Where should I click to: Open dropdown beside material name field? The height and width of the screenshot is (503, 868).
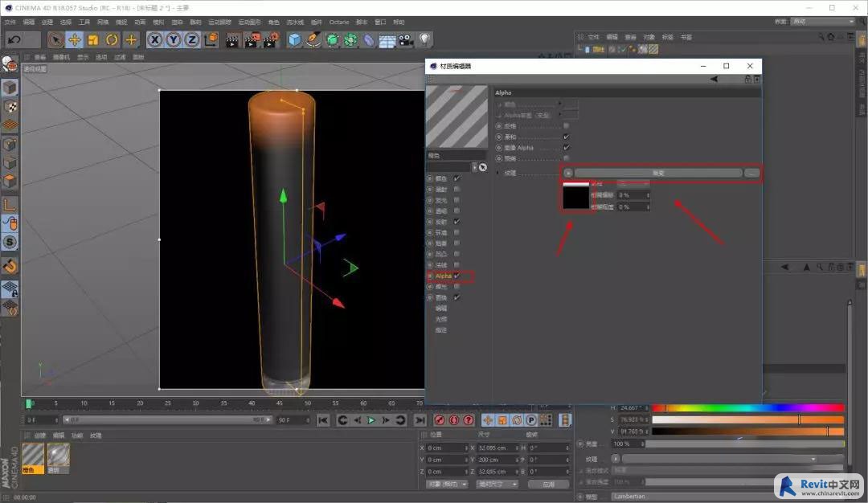(x=474, y=167)
